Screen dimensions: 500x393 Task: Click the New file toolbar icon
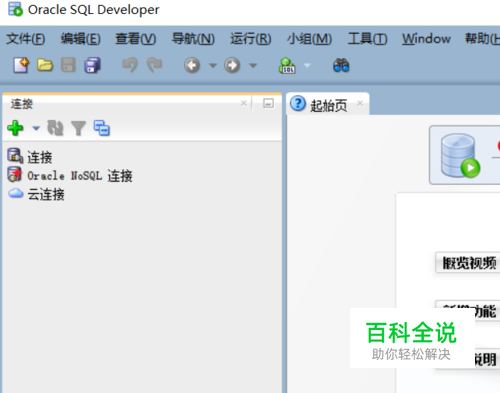pos(21,65)
